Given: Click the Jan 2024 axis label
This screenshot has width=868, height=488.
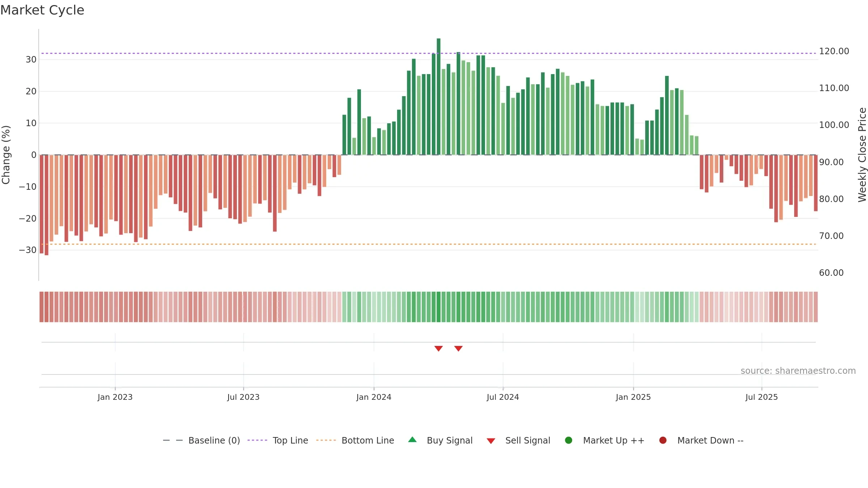Looking at the screenshot, I should click(x=374, y=397).
